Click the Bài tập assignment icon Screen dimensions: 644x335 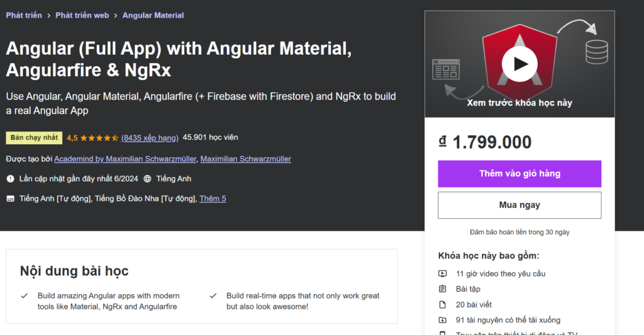(x=443, y=289)
